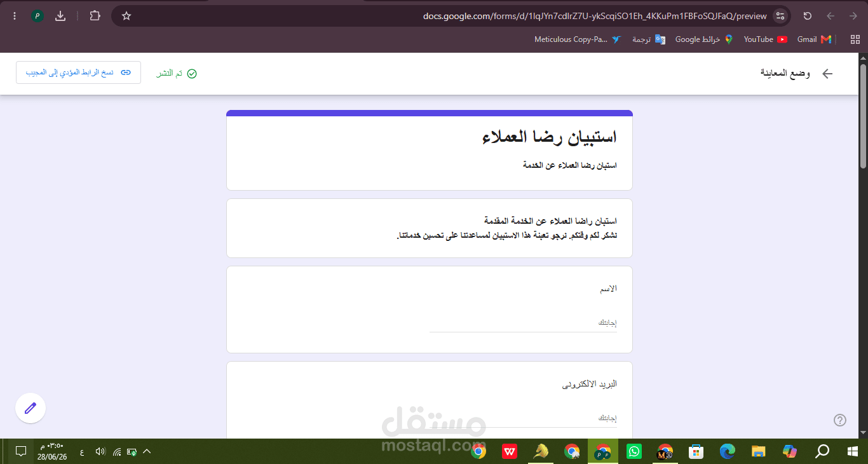Show hidden tray icons chevron
This screenshot has width=868, height=464.
pos(147,451)
